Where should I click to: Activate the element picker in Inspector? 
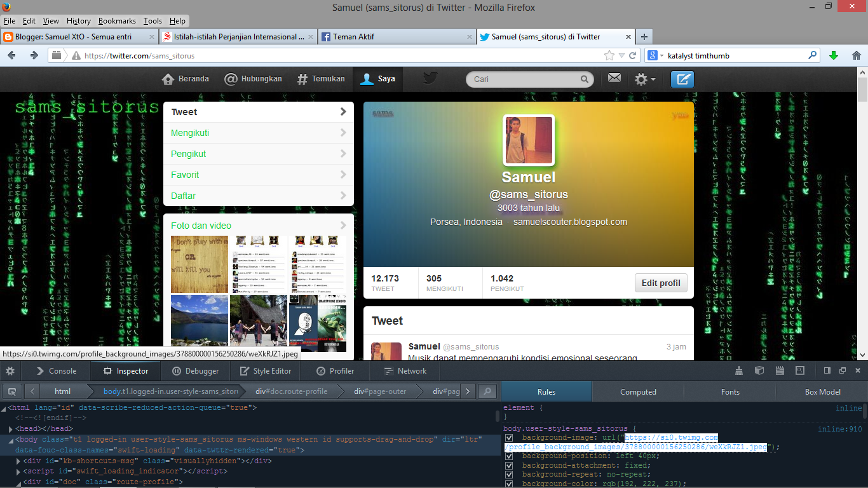click(11, 391)
